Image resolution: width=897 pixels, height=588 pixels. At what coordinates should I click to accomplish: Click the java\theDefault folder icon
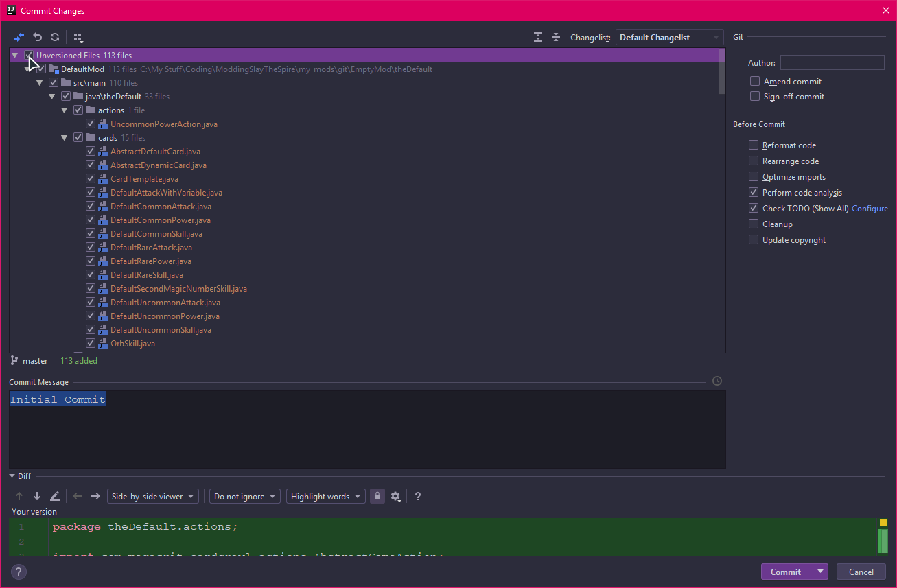(x=78, y=96)
